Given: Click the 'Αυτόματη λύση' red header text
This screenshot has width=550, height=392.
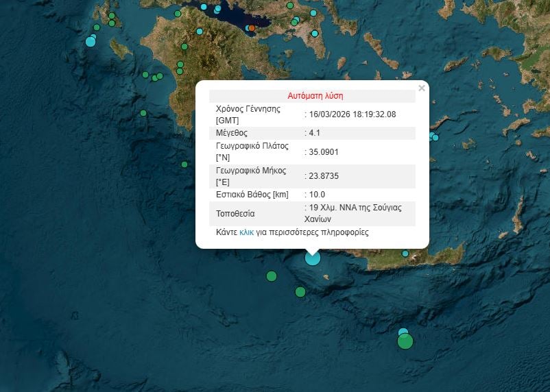Looking at the screenshot, I should pos(315,96).
